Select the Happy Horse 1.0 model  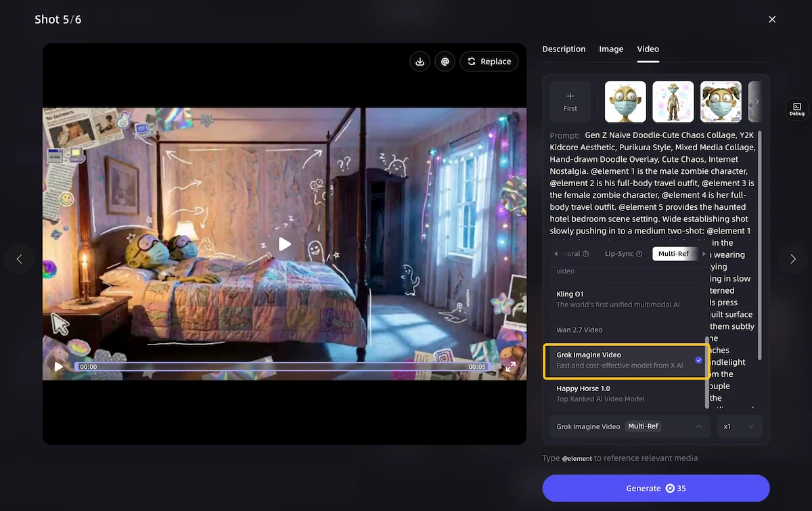point(626,393)
